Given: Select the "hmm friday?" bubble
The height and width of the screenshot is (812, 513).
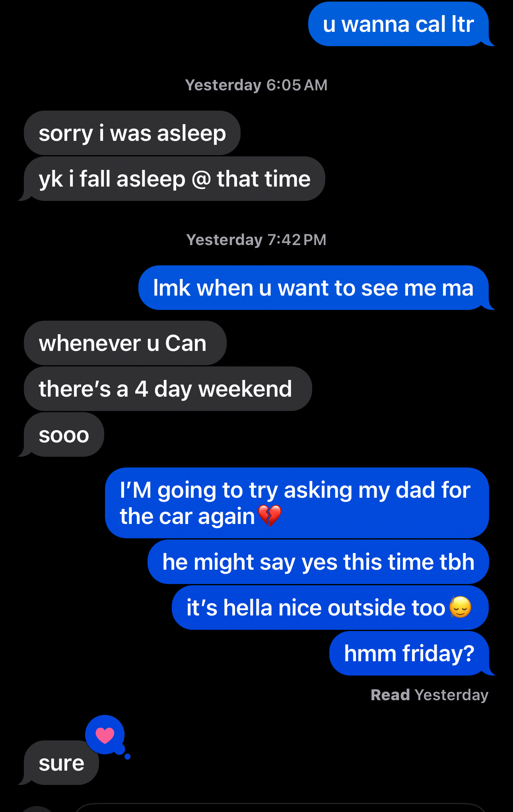Looking at the screenshot, I should point(410,653).
